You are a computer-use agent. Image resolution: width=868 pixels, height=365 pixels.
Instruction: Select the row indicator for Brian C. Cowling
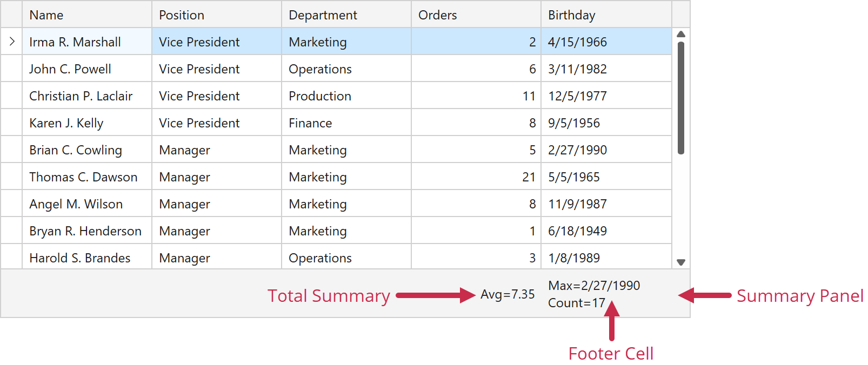(x=11, y=150)
